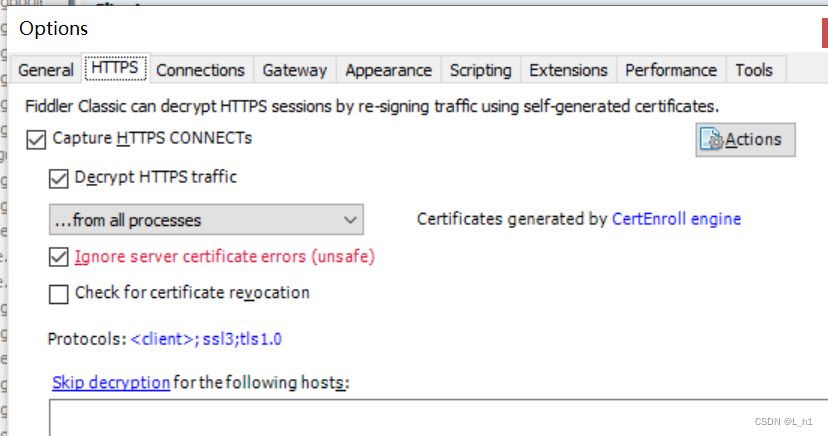This screenshot has width=828, height=436.
Task: Uncheck Decrypt HTTPS traffic
Action: point(59,178)
